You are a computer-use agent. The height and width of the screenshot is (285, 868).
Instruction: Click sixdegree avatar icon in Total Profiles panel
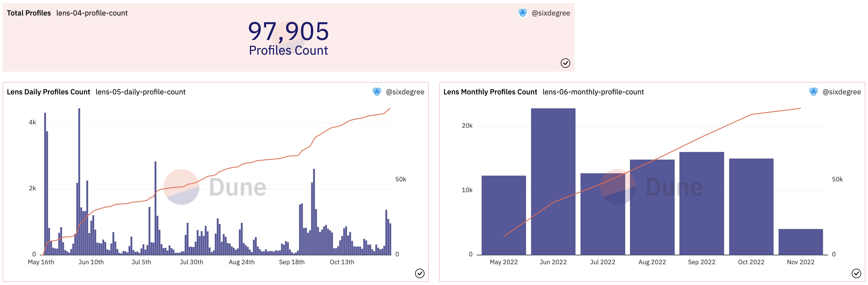tap(522, 13)
